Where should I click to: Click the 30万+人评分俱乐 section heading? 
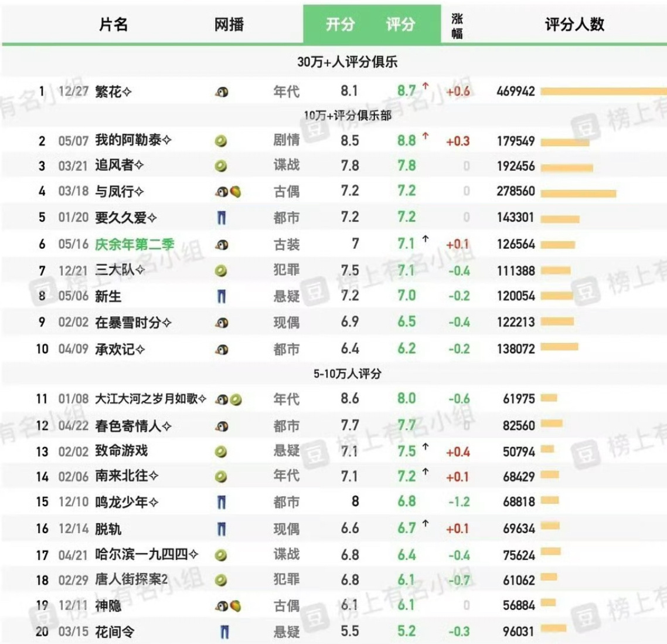[x=347, y=62]
